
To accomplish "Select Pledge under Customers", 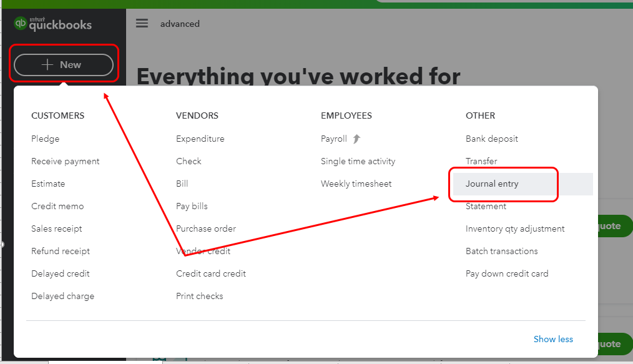I will tap(43, 138).
